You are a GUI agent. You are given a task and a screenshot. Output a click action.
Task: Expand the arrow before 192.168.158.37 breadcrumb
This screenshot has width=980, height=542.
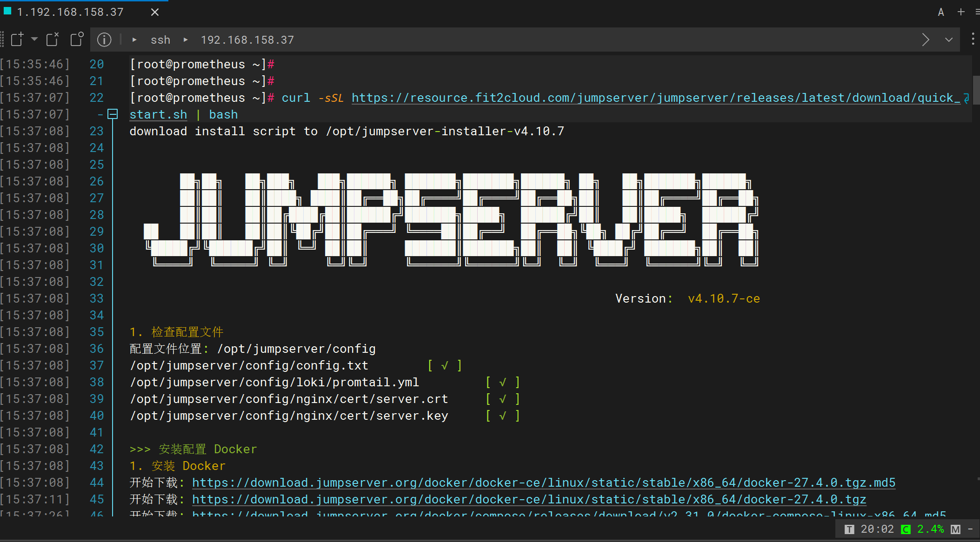click(186, 40)
